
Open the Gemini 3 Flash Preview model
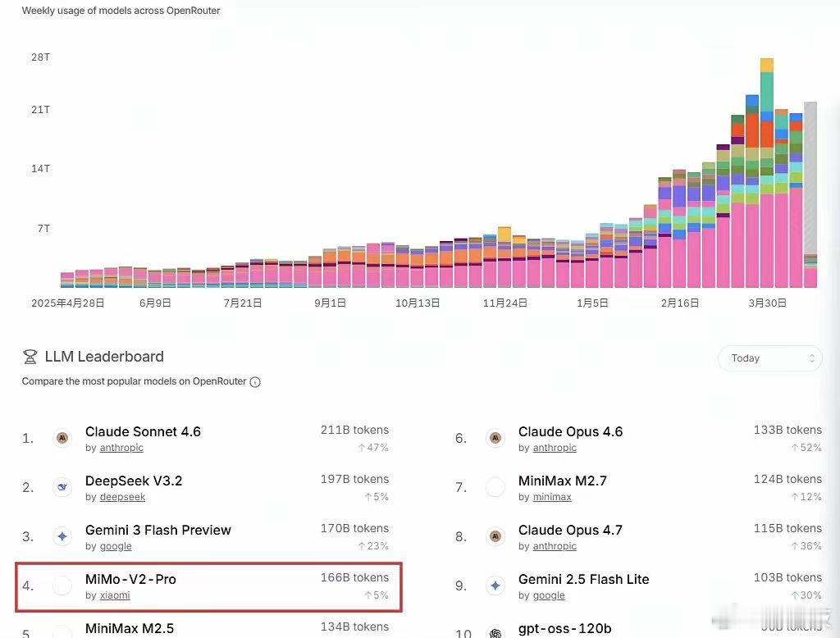click(158, 531)
